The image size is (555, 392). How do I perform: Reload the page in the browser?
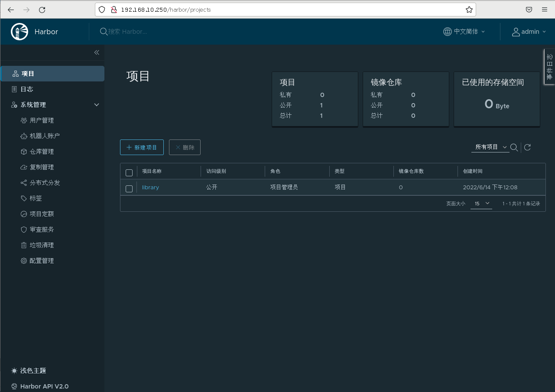pyautogui.click(x=42, y=10)
